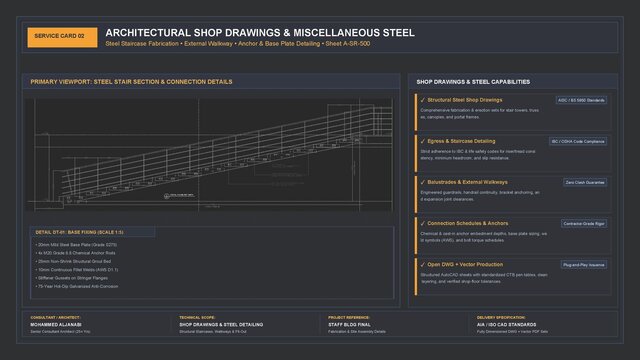The image size is (640, 360).
Task: Select the title ARCHITECTURAL SHOP DRAWINGS & MISCELLANEOUS STEEL
Action: click(260, 33)
